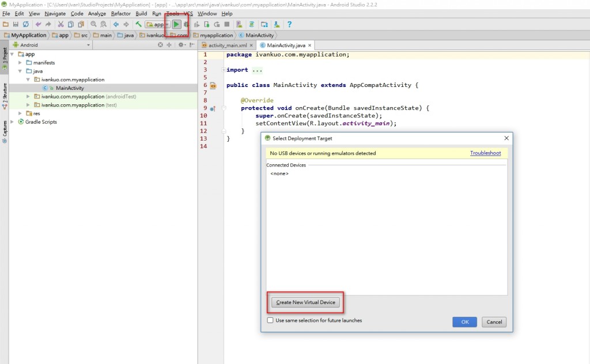590x364 pixels.
Task: Expand the manifests folder
Action: click(20, 63)
